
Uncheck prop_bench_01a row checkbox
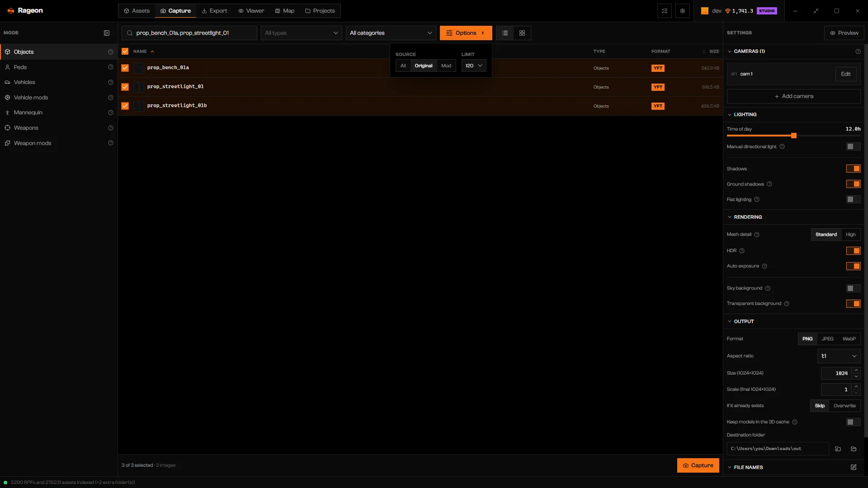[125, 68]
